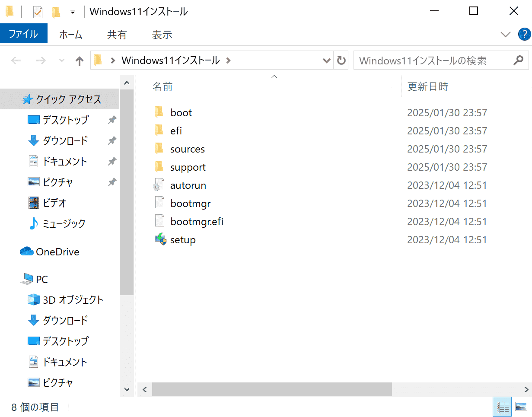532x417 pixels.
Task: Open the recent locations dropdown
Action: [x=62, y=60]
